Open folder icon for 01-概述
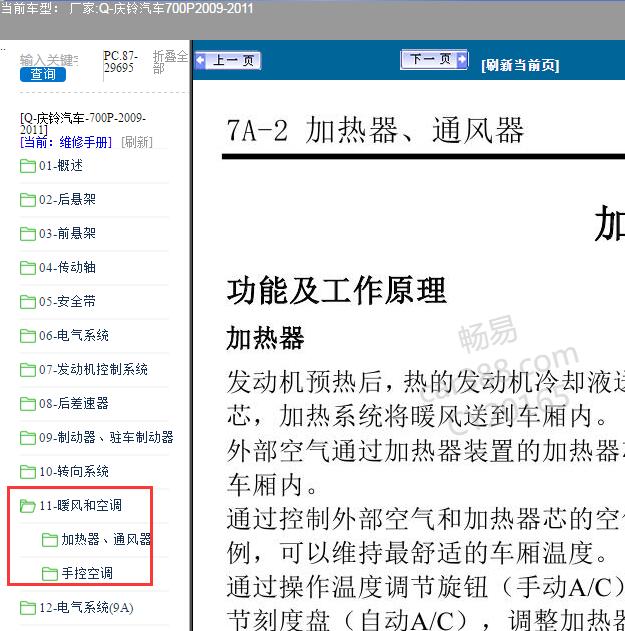 coord(28,166)
